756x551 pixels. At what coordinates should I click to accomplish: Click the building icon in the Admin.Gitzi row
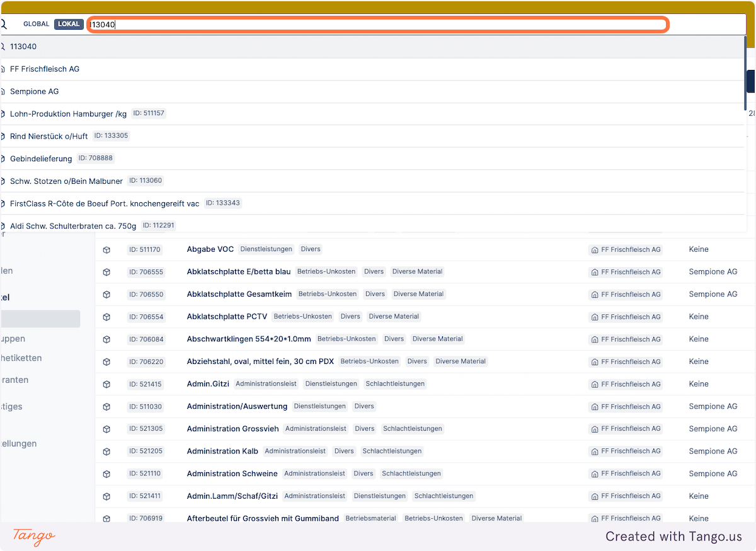[595, 384]
